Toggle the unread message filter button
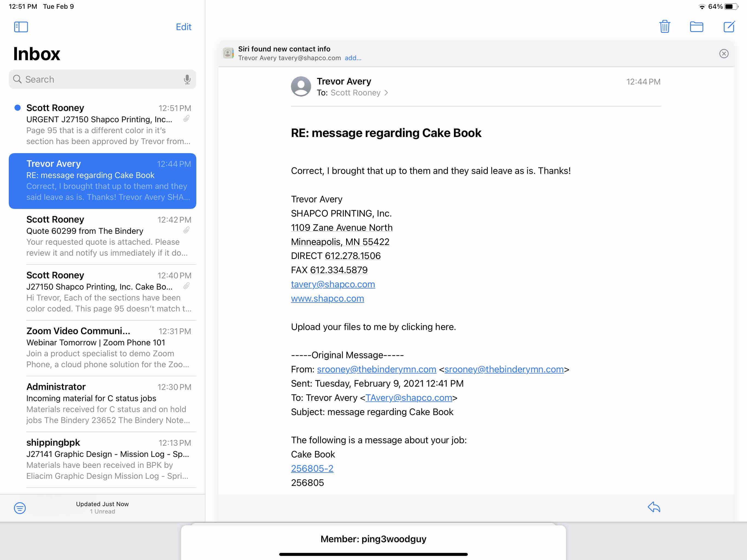 pos(20,508)
